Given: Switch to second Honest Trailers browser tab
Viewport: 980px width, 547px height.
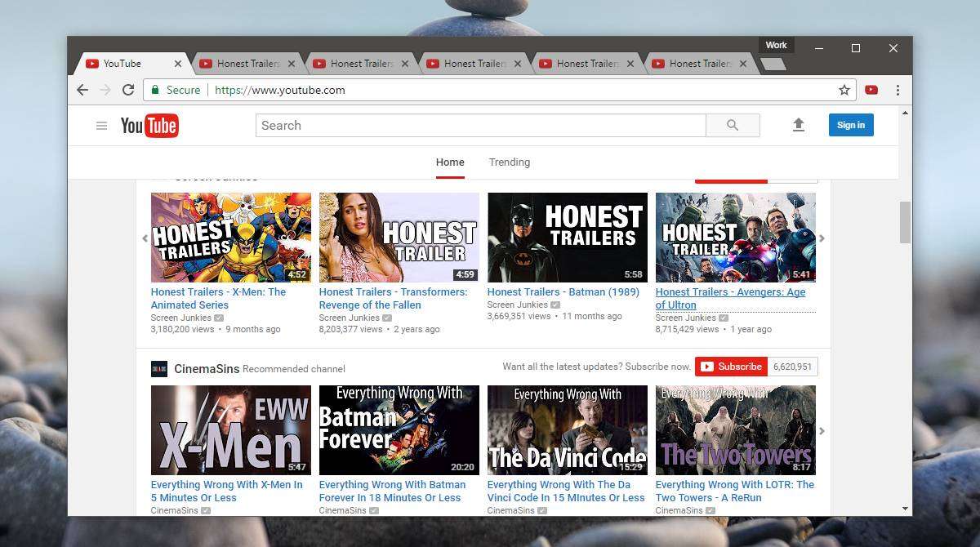Looking at the screenshot, I should point(360,64).
